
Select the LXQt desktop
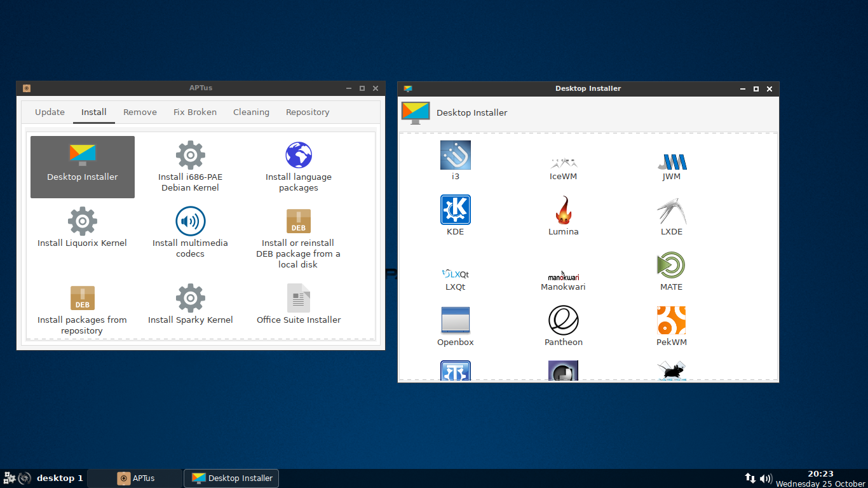coord(456,279)
